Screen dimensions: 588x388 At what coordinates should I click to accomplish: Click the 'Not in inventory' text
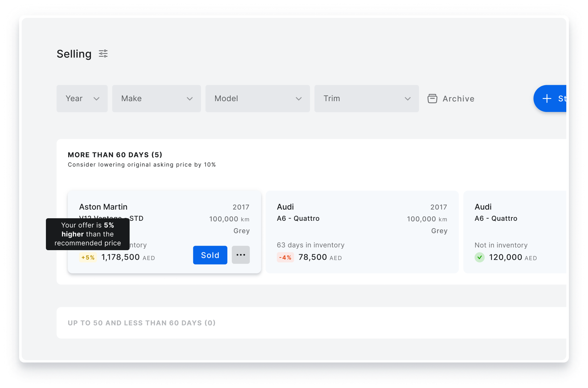point(501,245)
